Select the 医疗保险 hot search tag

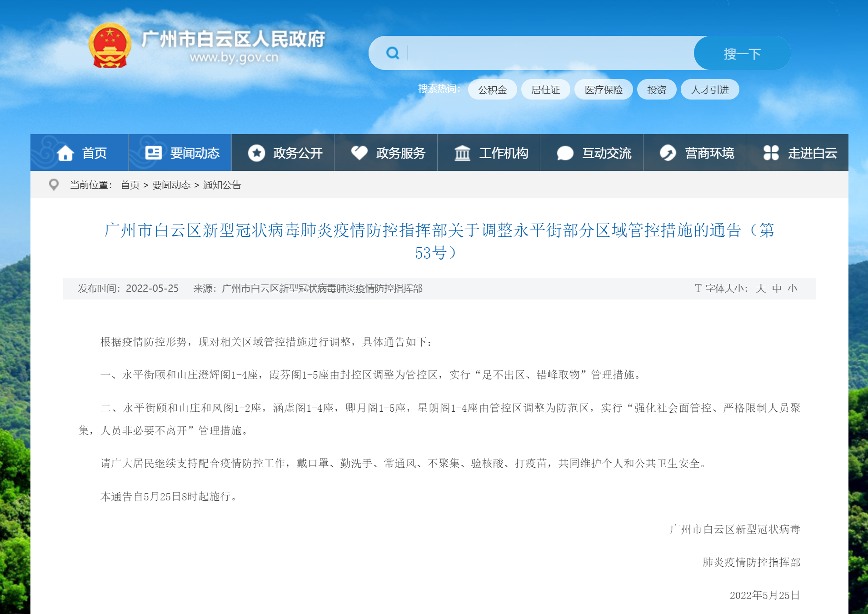(604, 90)
